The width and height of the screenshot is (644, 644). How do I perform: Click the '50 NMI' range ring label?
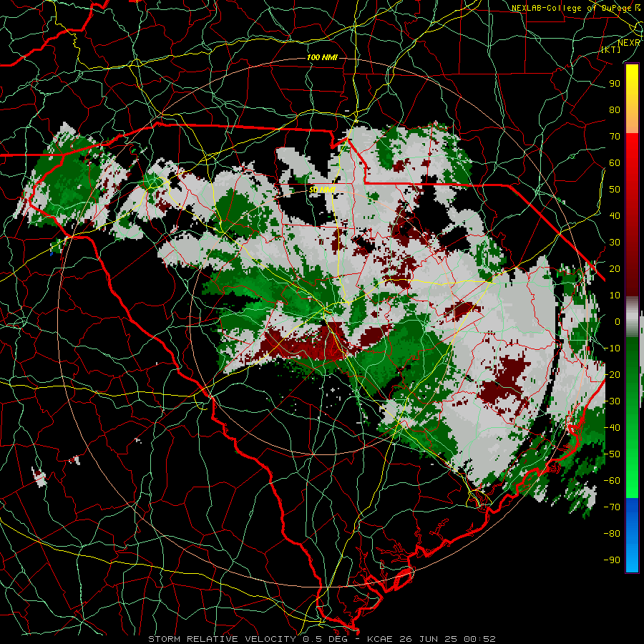click(323, 190)
